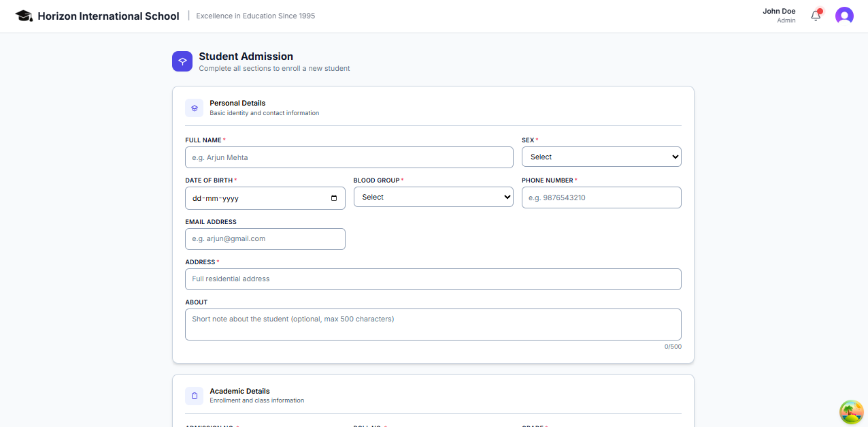
Task: Click the Personal Details section icon
Action: pos(194,108)
